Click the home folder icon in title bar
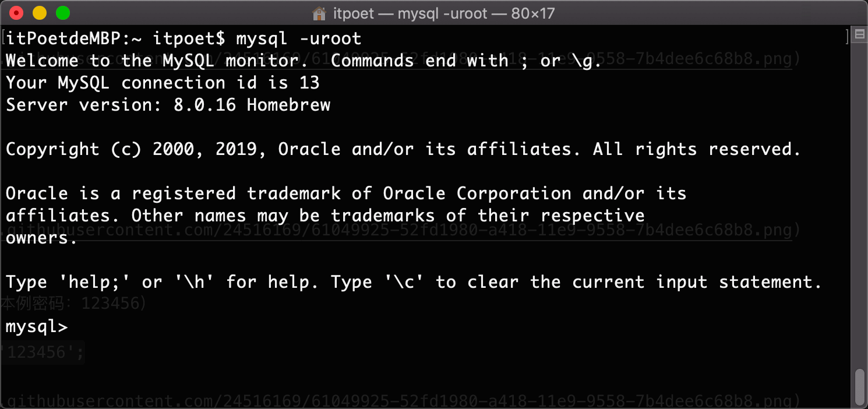 pos(319,13)
